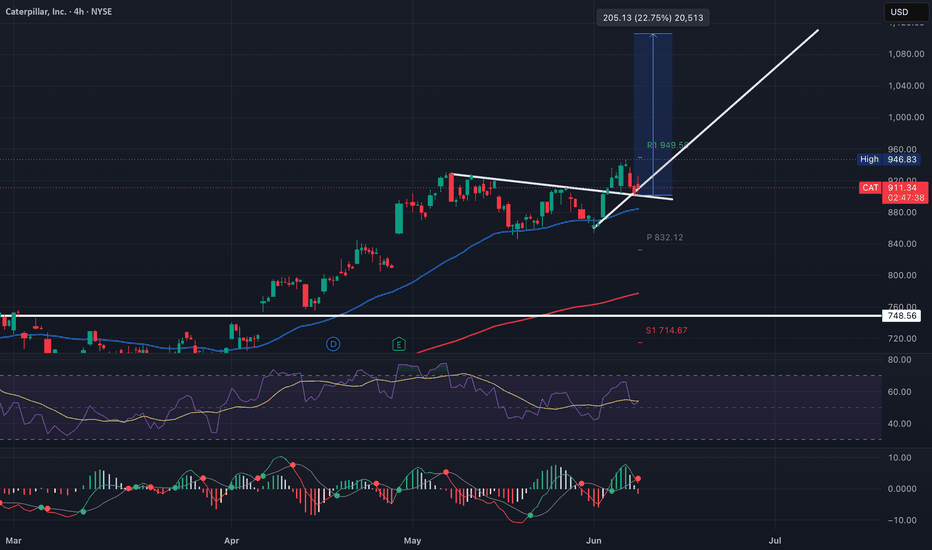Click the Mar label on time axis

(x=13, y=540)
